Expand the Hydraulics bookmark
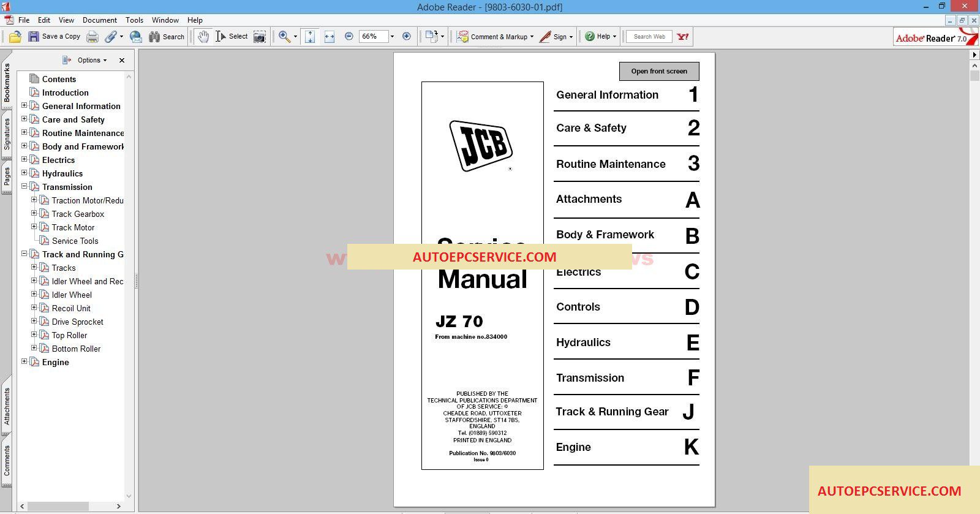Screen dimensions: 980x514 (x=24, y=173)
